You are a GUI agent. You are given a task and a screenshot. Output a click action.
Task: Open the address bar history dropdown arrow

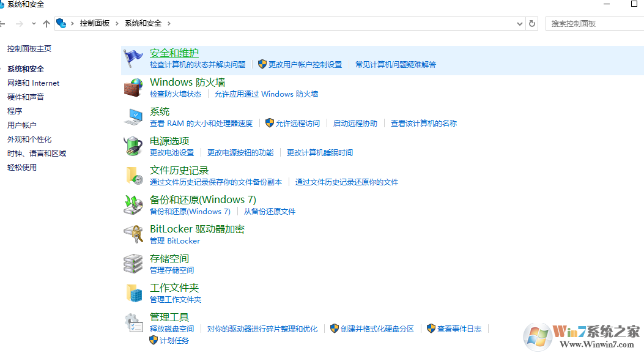tap(519, 23)
